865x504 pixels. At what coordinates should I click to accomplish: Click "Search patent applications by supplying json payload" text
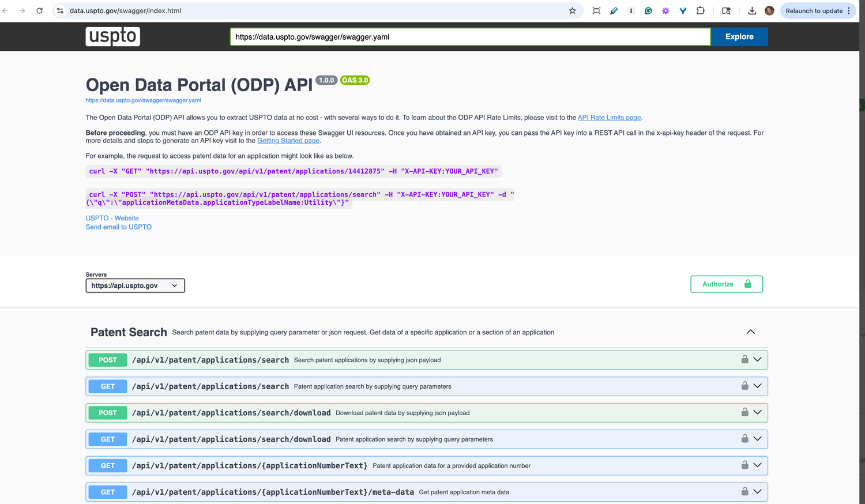(367, 360)
